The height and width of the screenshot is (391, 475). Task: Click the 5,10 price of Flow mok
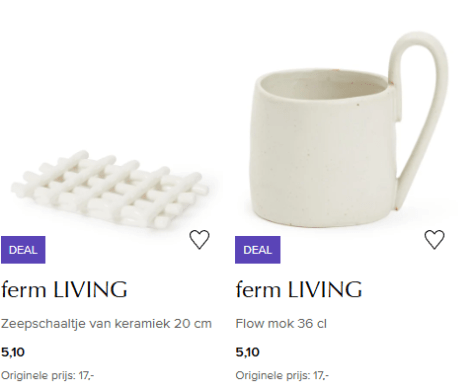click(247, 352)
